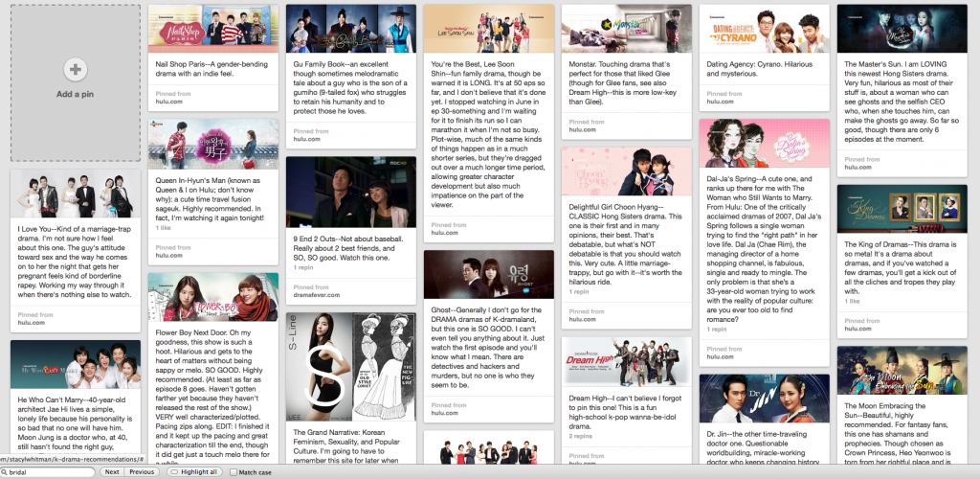Open The Master's Sun pin image

(x=902, y=29)
